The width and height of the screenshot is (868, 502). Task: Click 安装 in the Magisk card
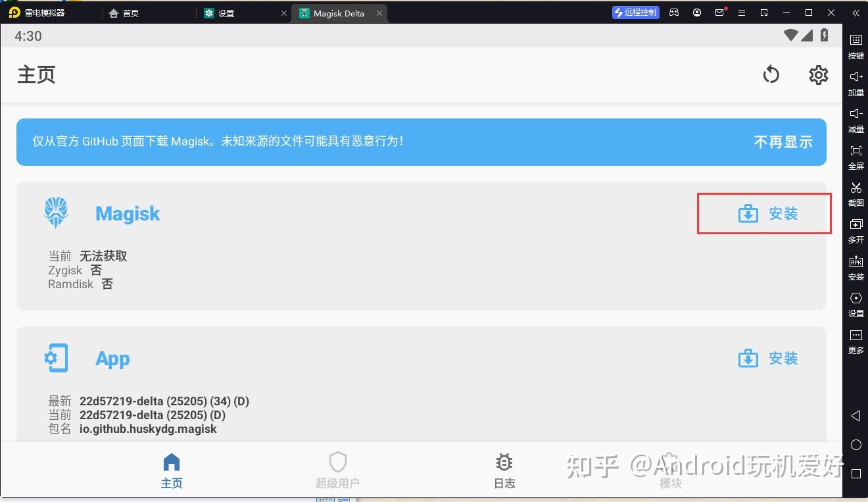768,214
